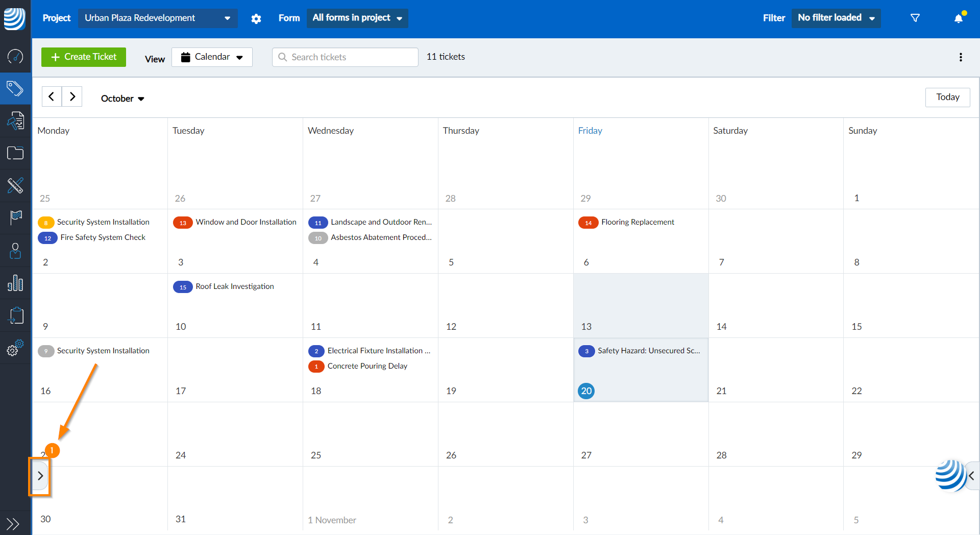Screen dimensions: 980x535
Task: Click the filter funnel icon in top bar
Action: (x=915, y=18)
